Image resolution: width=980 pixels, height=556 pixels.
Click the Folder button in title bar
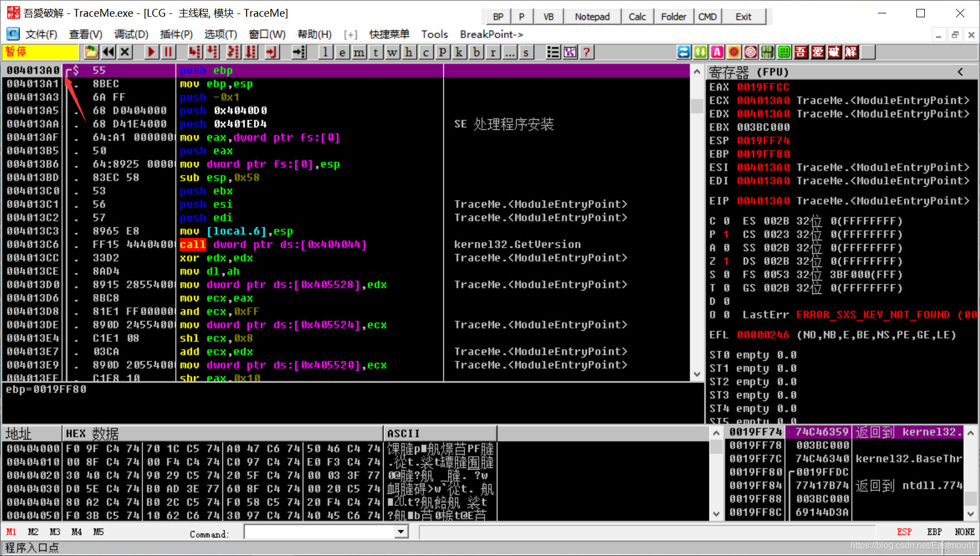(x=674, y=17)
